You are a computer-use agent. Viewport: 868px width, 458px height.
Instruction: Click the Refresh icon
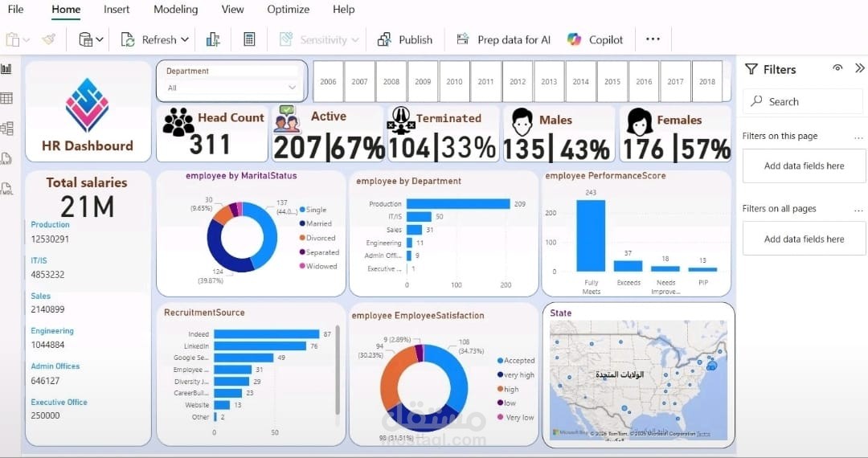click(x=128, y=40)
